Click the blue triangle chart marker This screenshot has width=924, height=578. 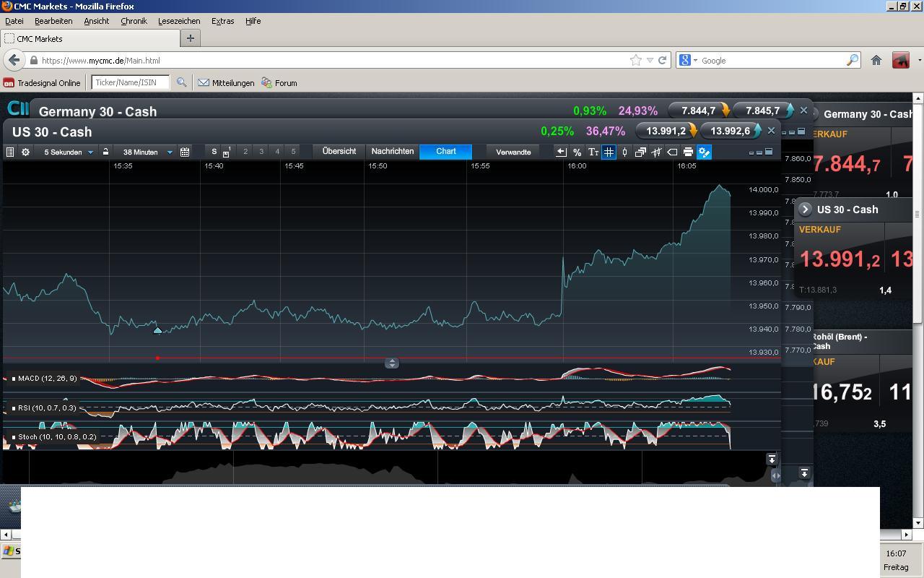coord(157,330)
